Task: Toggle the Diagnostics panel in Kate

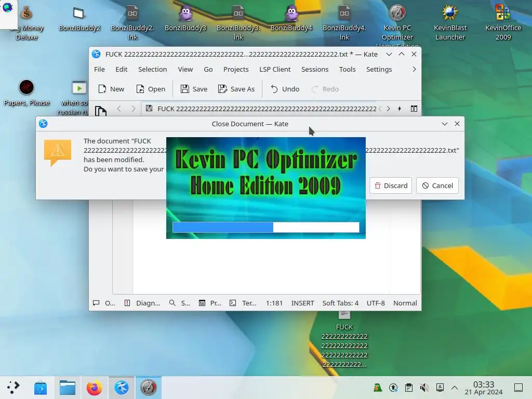Action: click(142, 303)
